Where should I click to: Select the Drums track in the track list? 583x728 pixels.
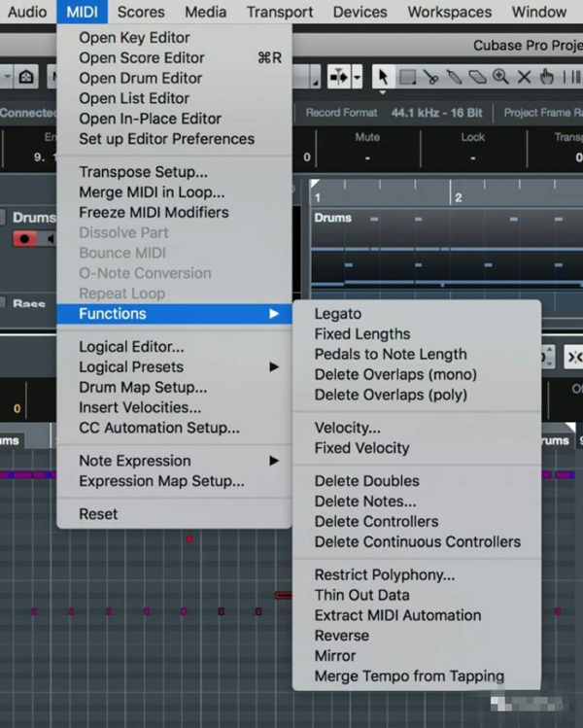click(34, 218)
